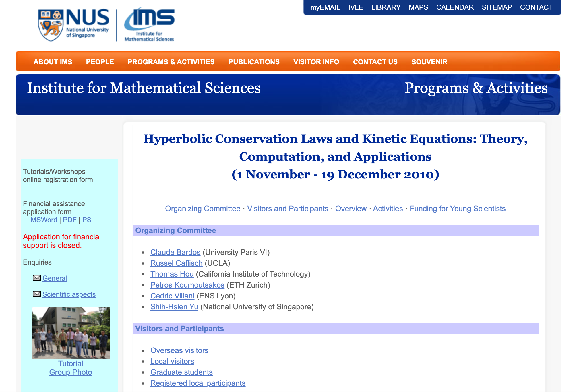View the Overseas visitors list
The height and width of the screenshot is (392, 577).
pos(179,350)
